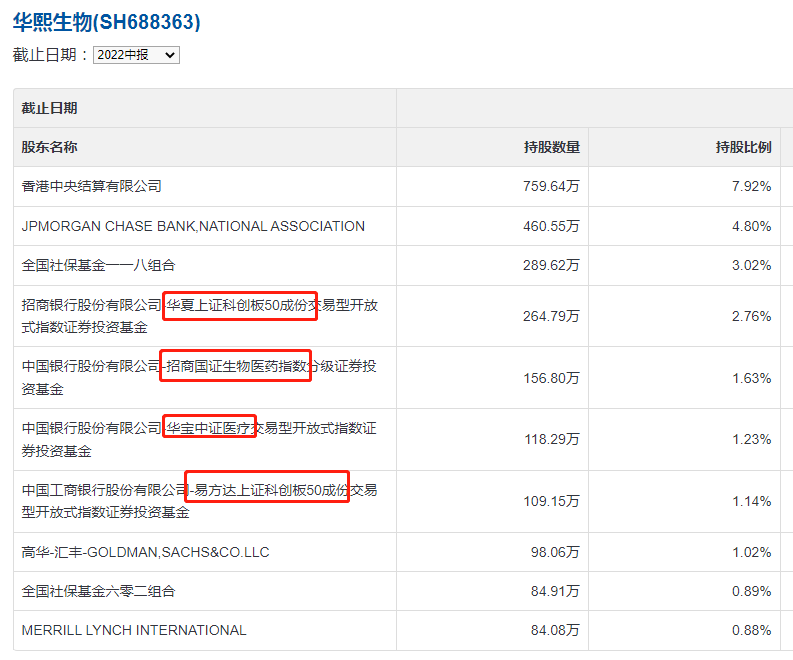Click the 2.76% holding ratio
Viewport: 793px width, 660px height.
coord(752,316)
